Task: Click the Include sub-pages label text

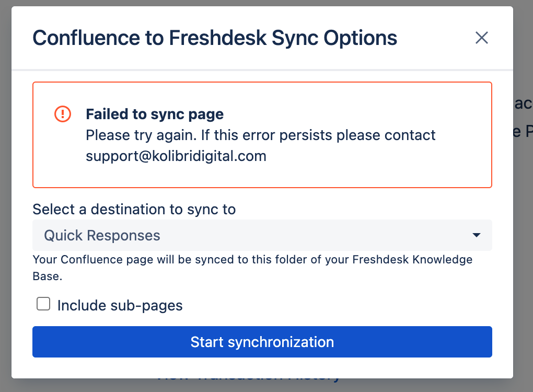Action: pyautogui.click(x=120, y=305)
